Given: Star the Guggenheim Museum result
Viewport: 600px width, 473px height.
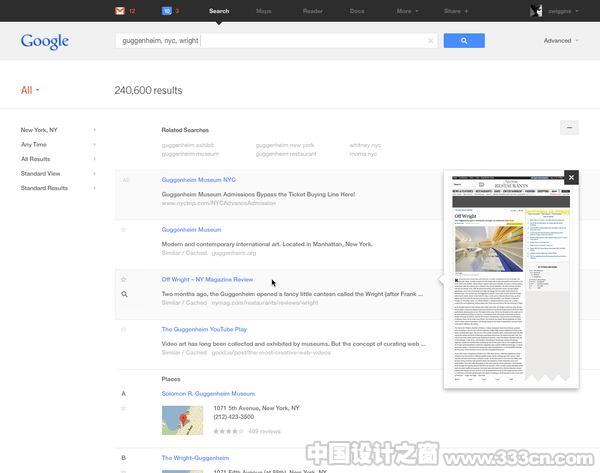Looking at the screenshot, I should click(124, 230).
